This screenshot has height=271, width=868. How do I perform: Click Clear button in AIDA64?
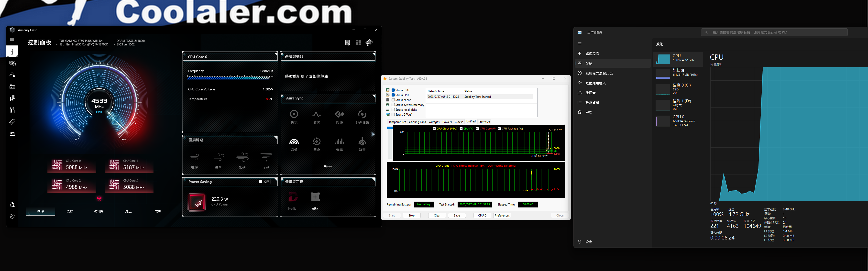[x=437, y=216]
